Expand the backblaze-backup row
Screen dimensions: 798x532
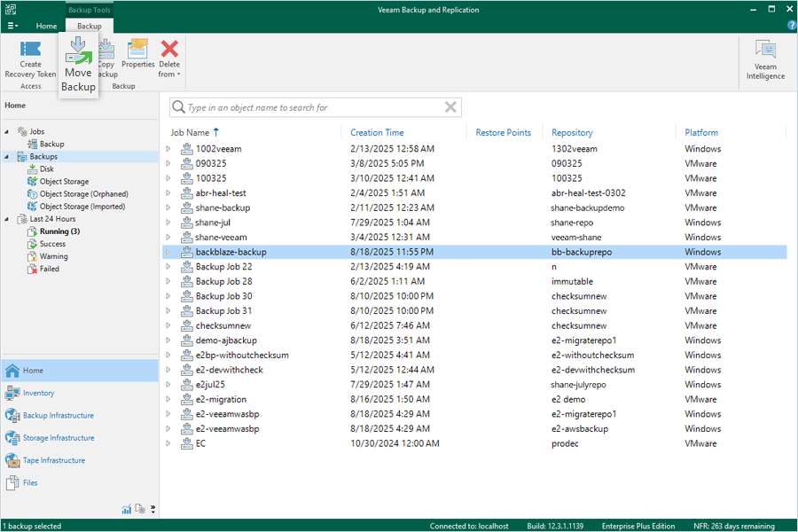(168, 252)
